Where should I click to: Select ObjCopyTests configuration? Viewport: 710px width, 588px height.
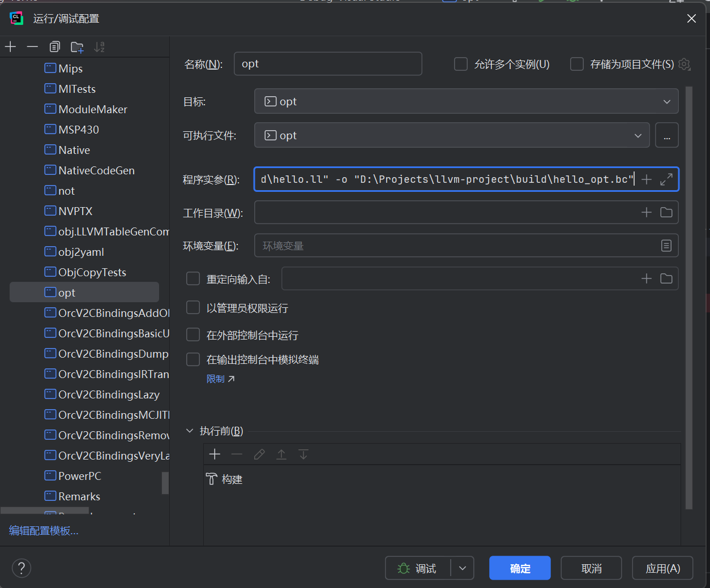pos(85,272)
